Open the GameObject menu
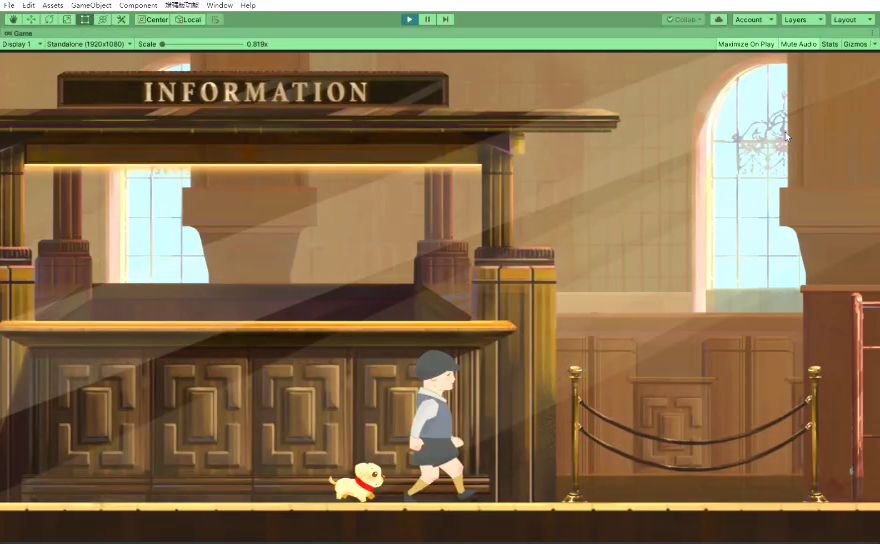The height and width of the screenshot is (544, 880). tap(91, 5)
